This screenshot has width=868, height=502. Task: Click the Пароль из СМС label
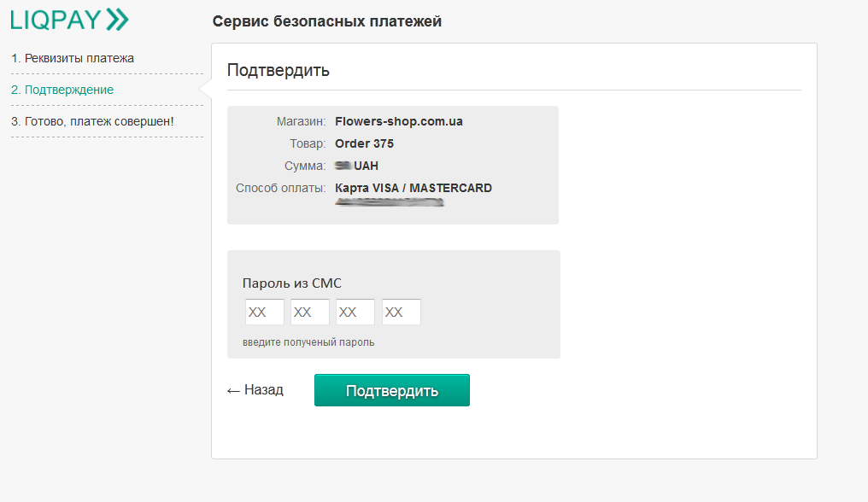(291, 283)
